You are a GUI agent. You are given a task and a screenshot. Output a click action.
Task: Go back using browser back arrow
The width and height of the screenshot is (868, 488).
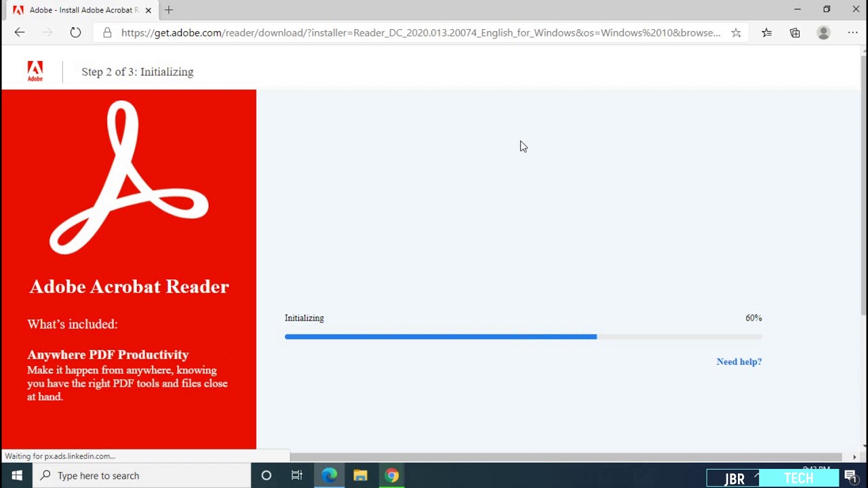tap(20, 33)
